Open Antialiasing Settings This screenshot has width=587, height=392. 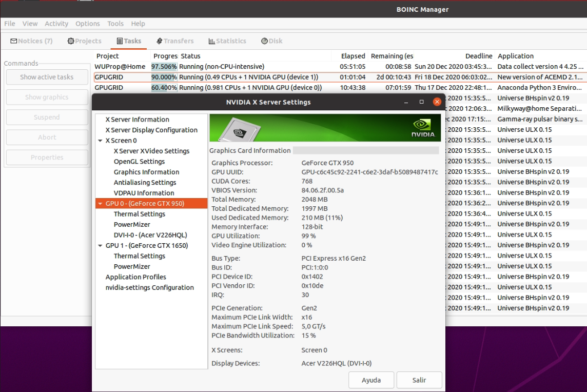tap(145, 182)
